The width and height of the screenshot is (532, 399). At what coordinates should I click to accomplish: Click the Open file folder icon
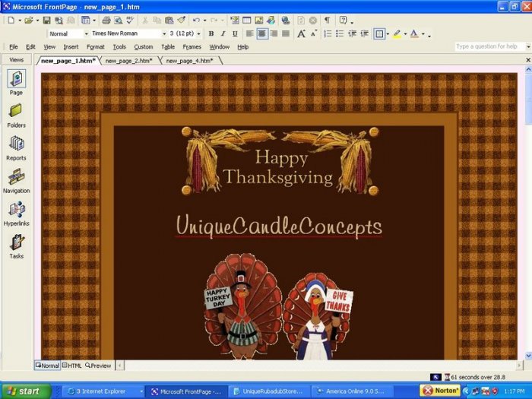click(29, 21)
